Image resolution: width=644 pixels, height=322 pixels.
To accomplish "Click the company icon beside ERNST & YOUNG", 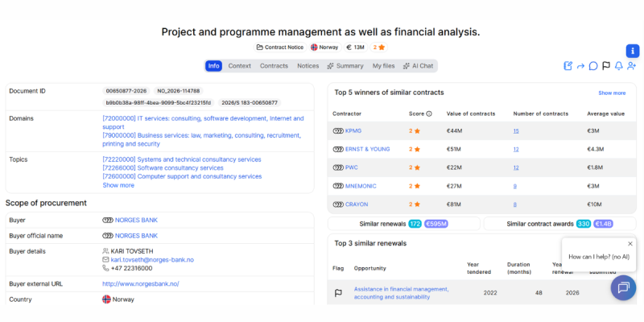I will [338, 149].
